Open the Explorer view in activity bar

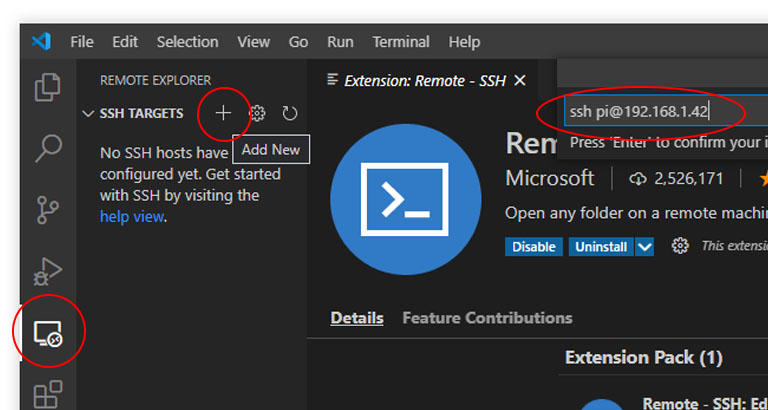click(48, 88)
